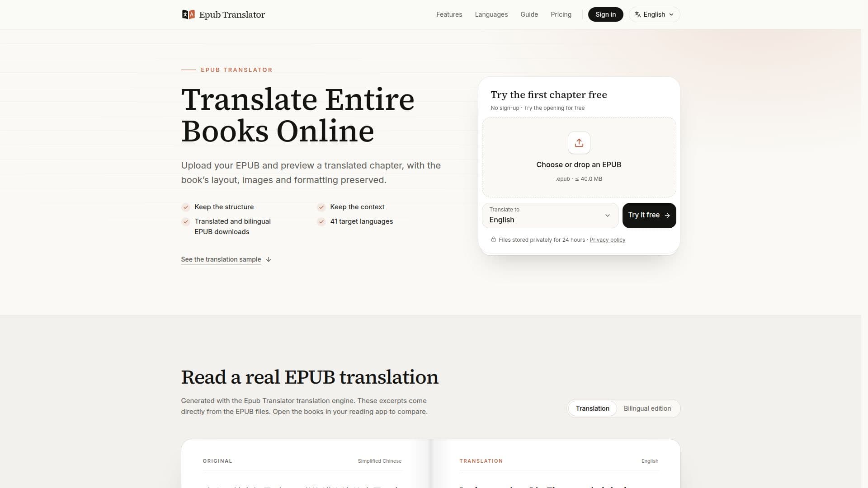Open the Pricing page
The image size is (868, 488).
tap(561, 14)
